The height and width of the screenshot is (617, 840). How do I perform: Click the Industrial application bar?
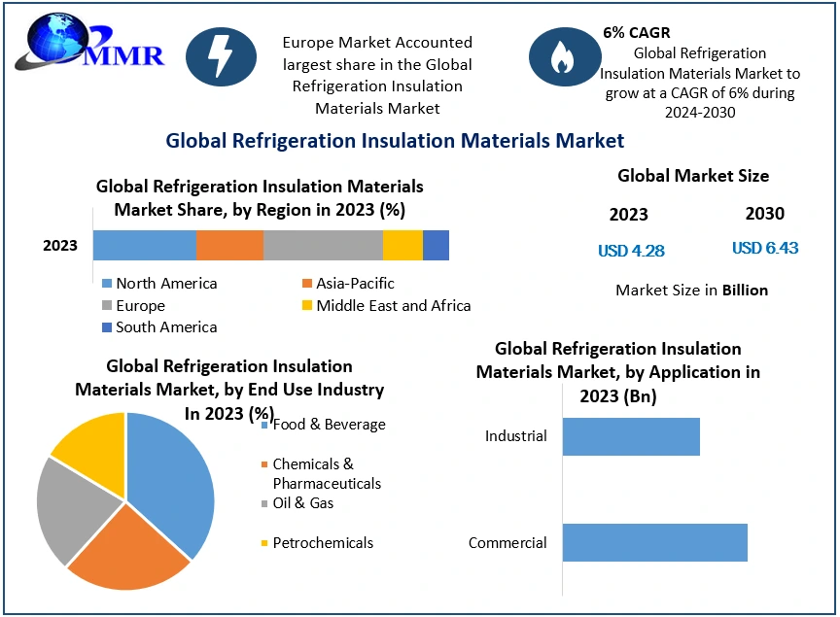point(631,436)
